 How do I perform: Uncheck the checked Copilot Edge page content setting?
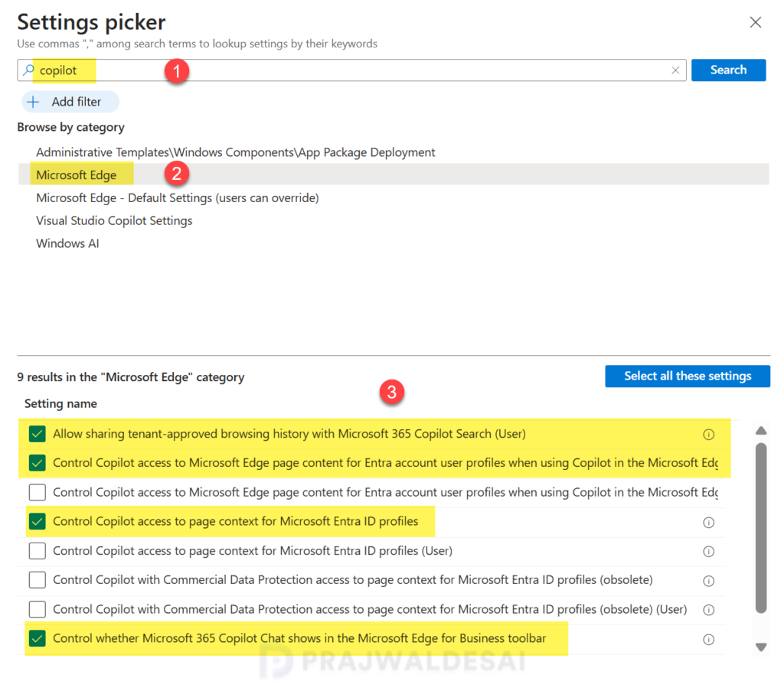(37, 463)
